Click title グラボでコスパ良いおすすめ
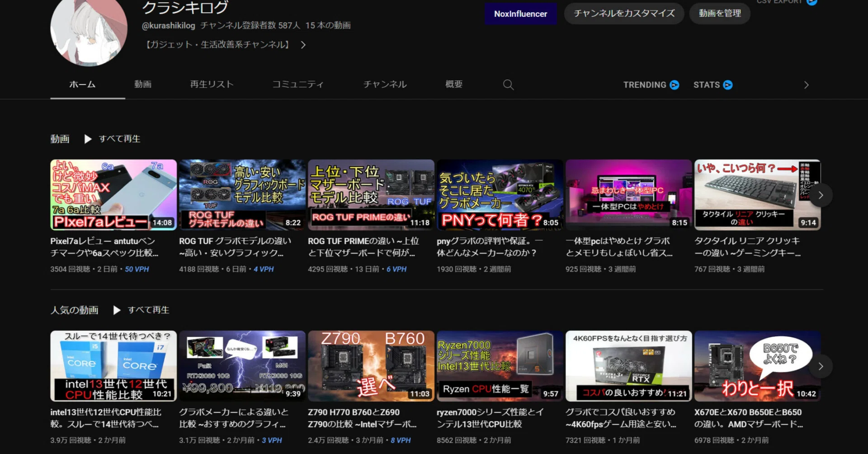The height and width of the screenshot is (454, 868). point(621,418)
